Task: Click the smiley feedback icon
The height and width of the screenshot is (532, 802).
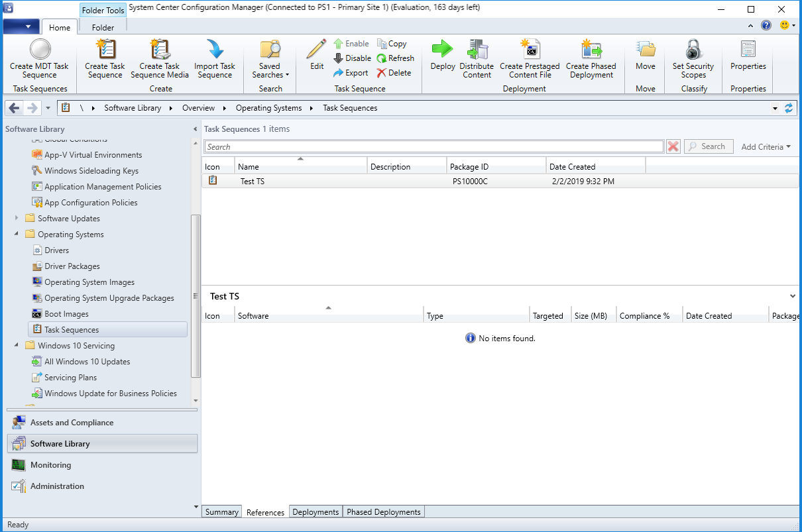Action: pyautogui.click(x=785, y=26)
